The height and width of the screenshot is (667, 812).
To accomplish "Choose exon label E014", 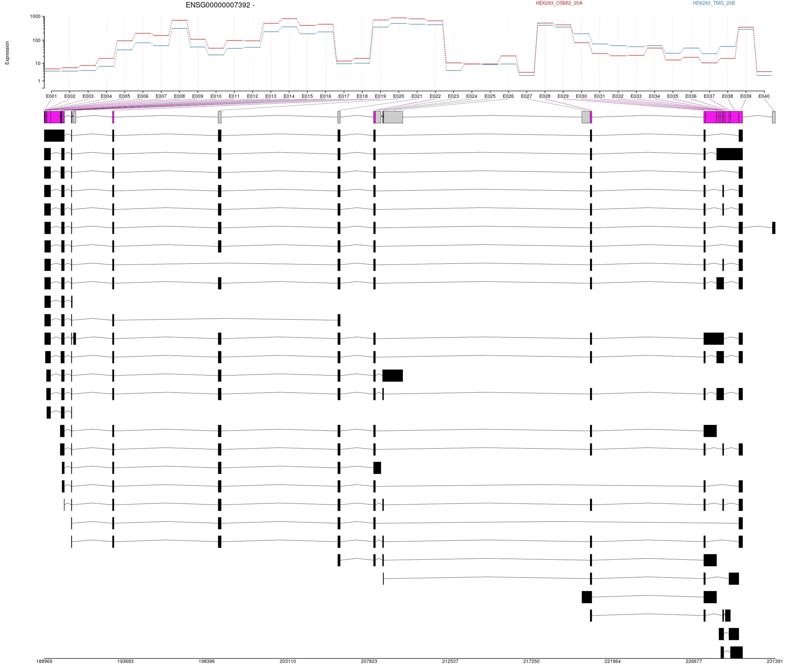I will click(x=289, y=96).
